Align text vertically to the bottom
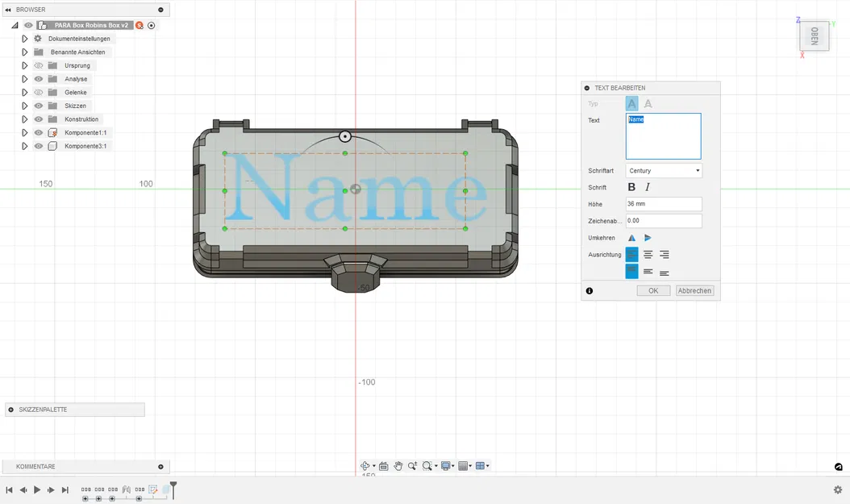This screenshot has width=850, height=504. coord(664,273)
